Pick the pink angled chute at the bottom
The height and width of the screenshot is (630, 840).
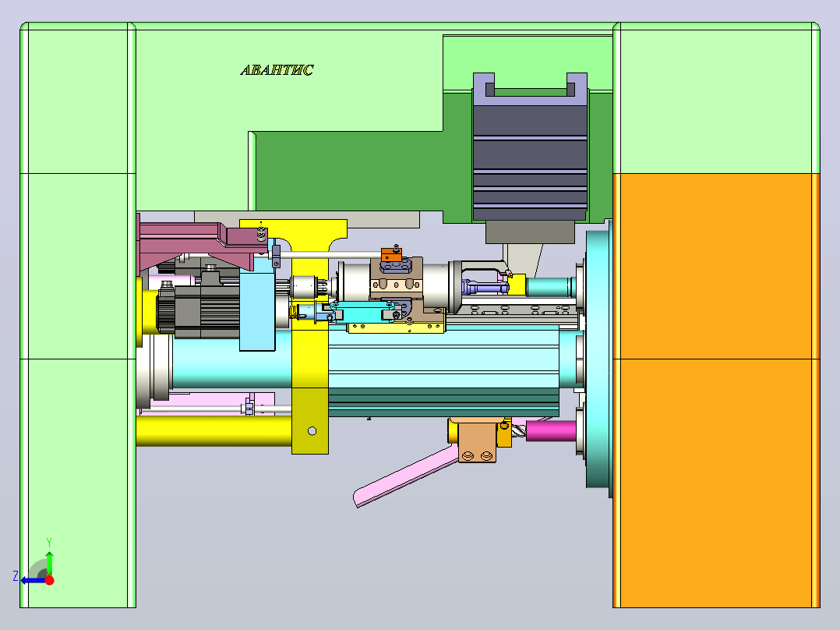tap(405, 476)
